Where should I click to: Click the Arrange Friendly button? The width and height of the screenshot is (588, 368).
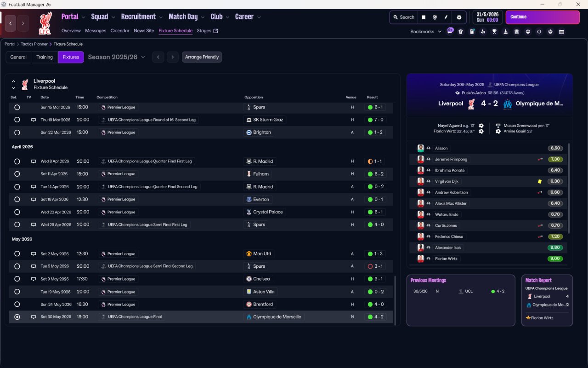coord(202,57)
